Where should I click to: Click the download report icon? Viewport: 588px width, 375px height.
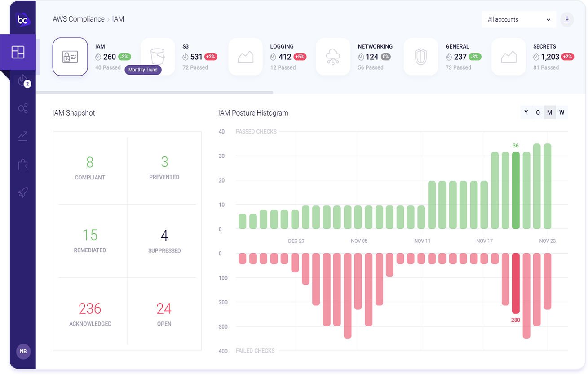click(567, 19)
